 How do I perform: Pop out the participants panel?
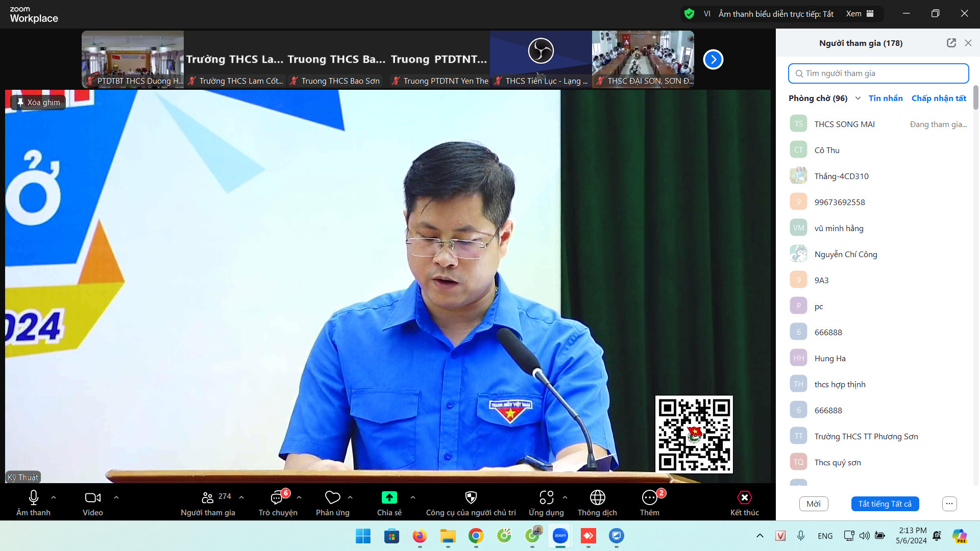tap(951, 43)
